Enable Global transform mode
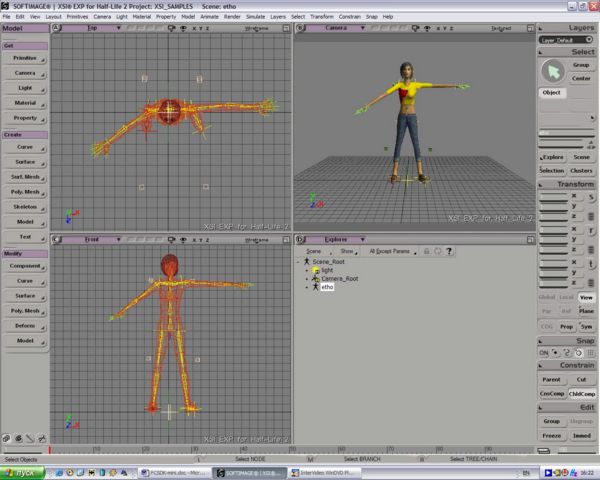The width and height of the screenshot is (600, 480). pos(547,297)
